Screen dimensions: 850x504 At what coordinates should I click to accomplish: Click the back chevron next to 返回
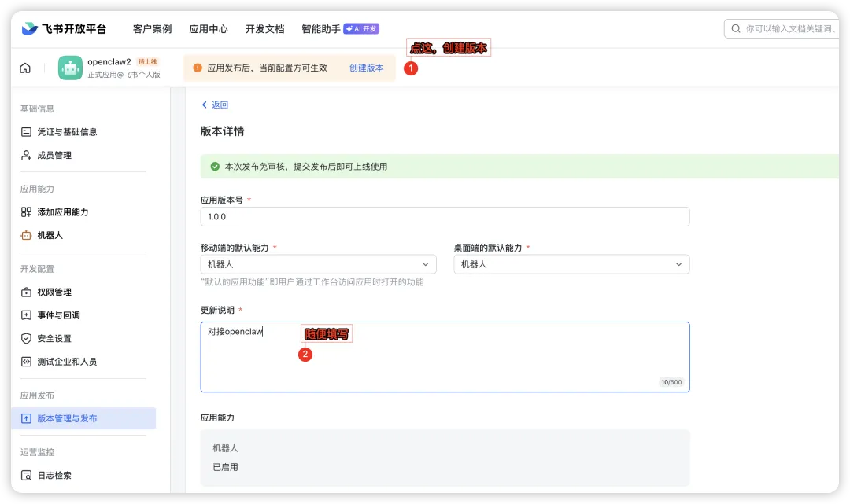coord(205,105)
